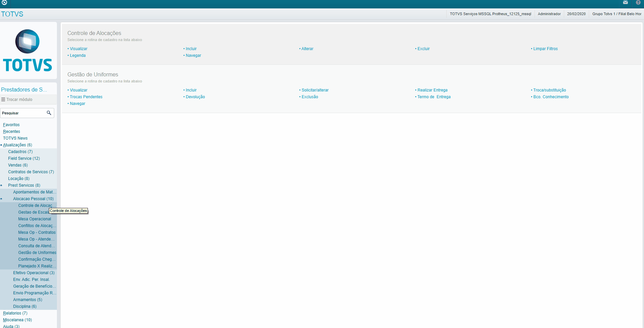Expand Efetivo Operacional (3) submenu
Viewport: 644px width, 328px height.
34,273
